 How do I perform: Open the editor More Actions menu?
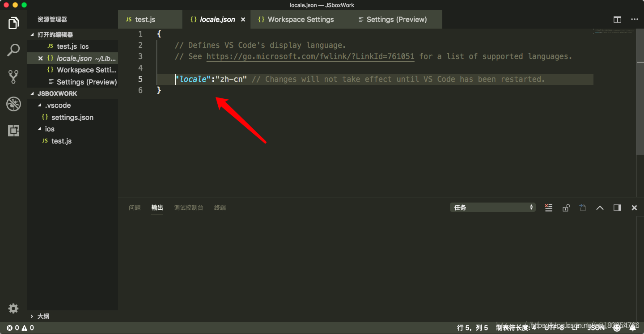pyautogui.click(x=634, y=20)
